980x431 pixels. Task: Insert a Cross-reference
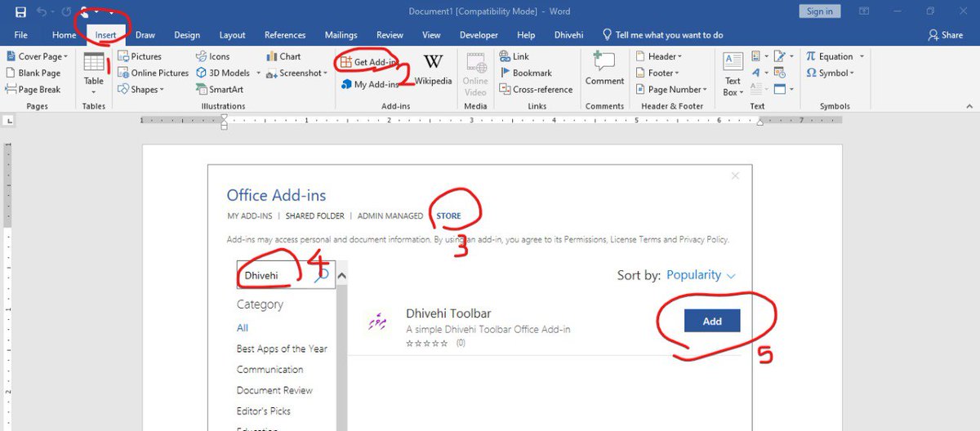[535, 90]
